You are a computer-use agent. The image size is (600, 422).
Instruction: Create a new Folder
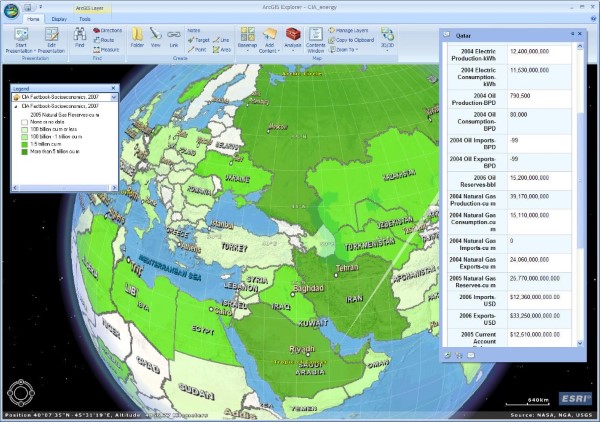pyautogui.click(x=137, y=37)
